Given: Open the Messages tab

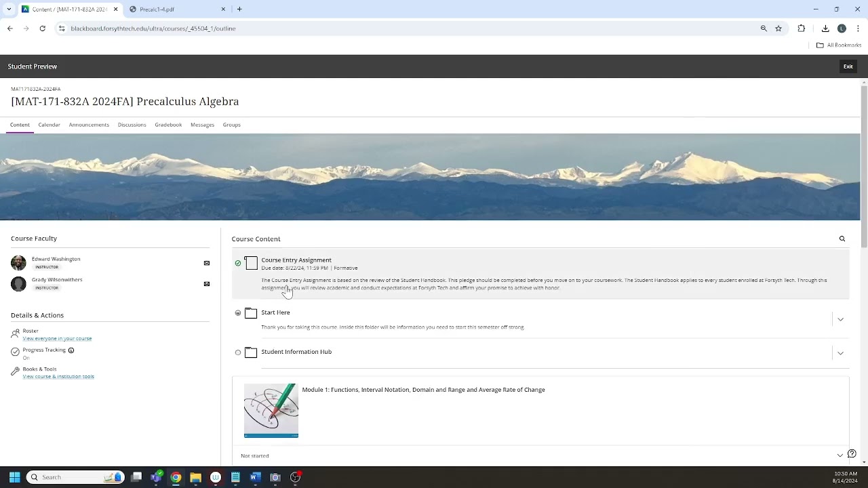Looking at the screenshot, I should (x=202, y=125).
